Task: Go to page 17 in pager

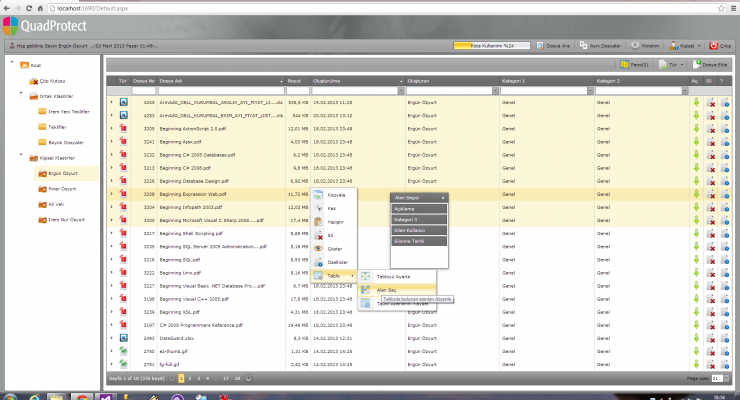Action: click(x=226, y=378)
